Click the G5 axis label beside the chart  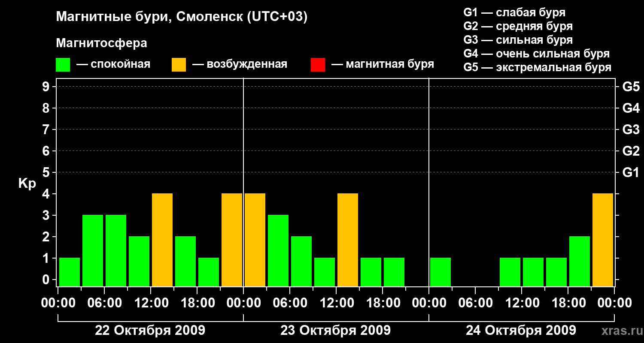pos(631,87)
